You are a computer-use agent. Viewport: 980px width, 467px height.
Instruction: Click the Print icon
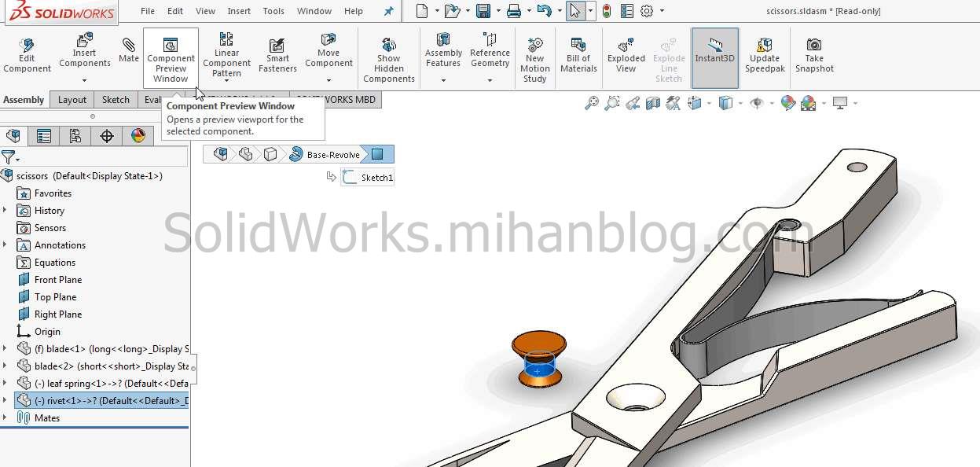[513, 11]
